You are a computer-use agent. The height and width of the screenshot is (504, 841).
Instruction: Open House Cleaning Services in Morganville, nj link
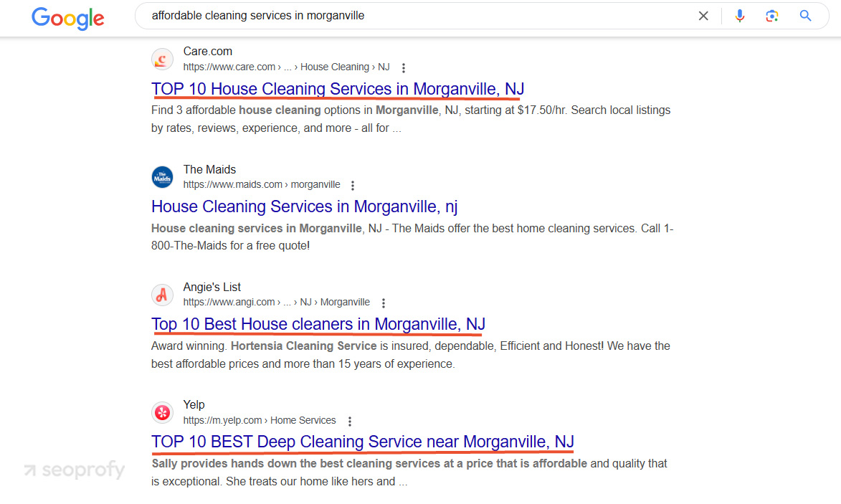[x=304, y=206]
